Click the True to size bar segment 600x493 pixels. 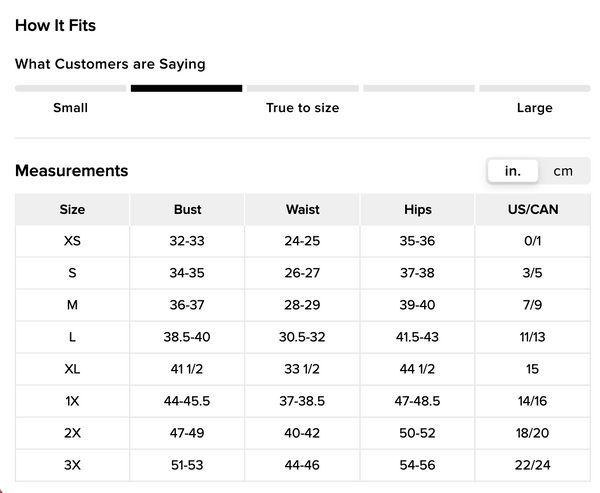pos(302,88)
